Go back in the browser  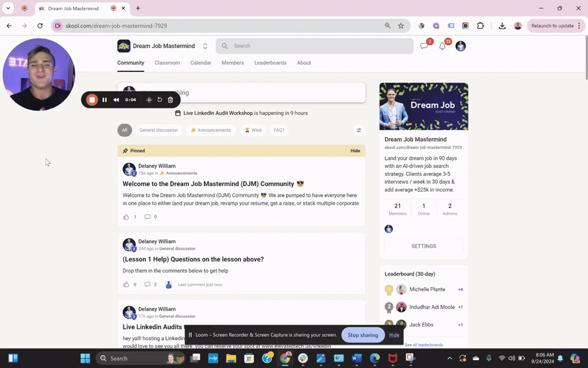9,25
